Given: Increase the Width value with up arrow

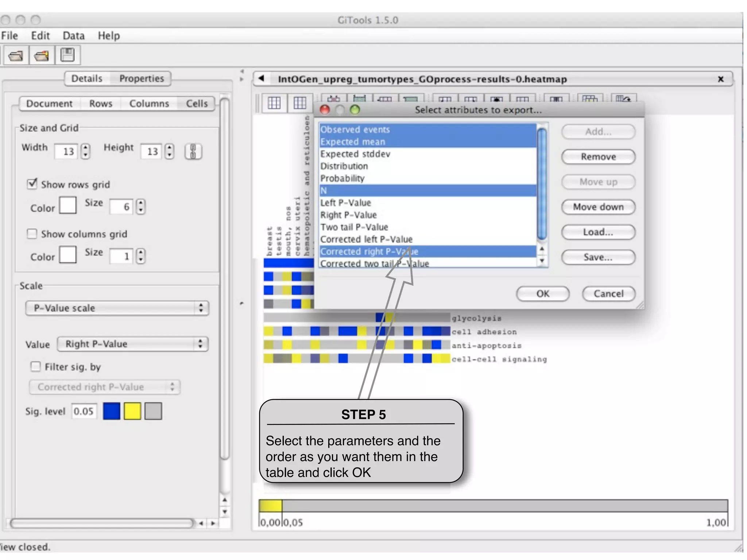Looking at the screenshot, I should coord(85,148).
